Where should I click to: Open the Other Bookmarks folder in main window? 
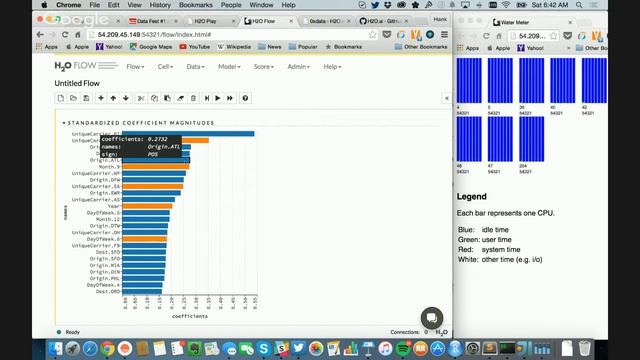[x=421, y=47]
